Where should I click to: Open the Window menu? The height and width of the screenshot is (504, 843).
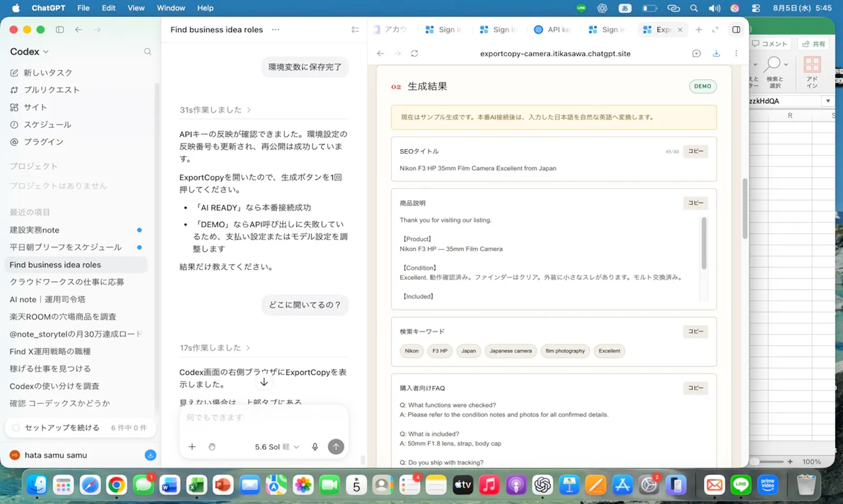click(x=171, y=8)
